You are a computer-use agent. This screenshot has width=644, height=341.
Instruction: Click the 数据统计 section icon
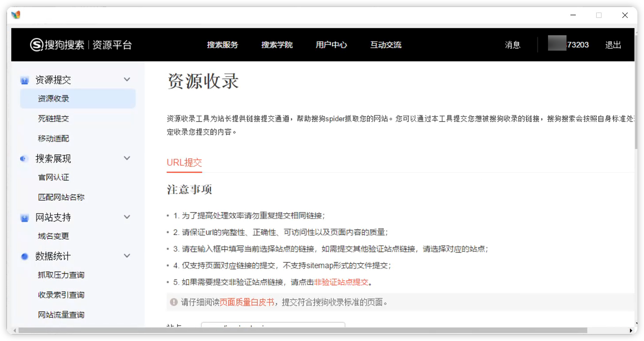point(25,256)
